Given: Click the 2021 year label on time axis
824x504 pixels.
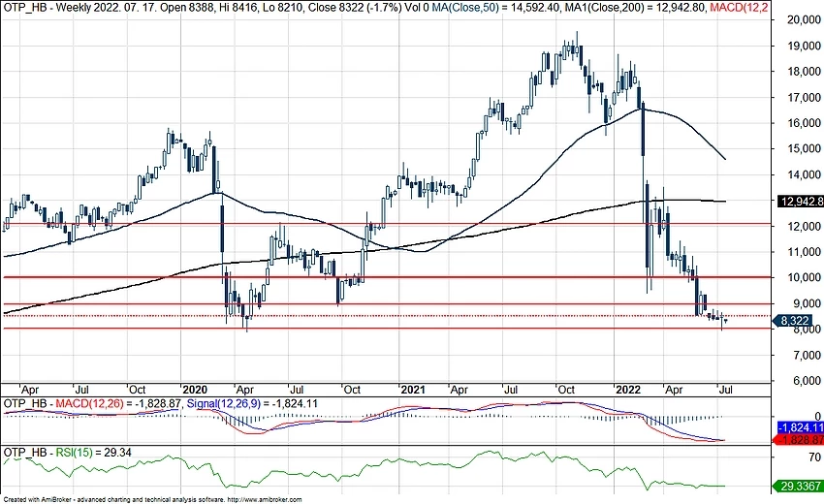Looking at the screenshot, I should point(413,390).
